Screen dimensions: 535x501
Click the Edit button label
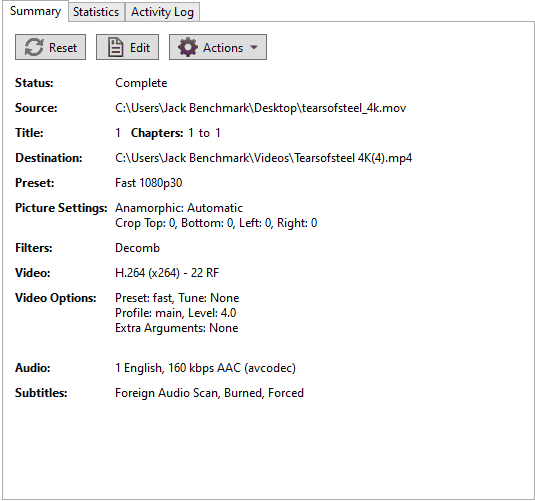(x=140, y=47)
